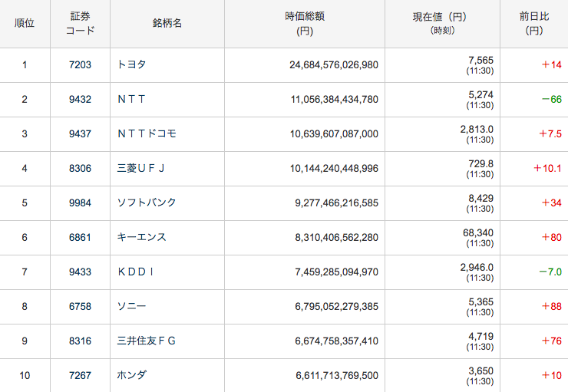Click market cap 10,144,240,448,996

(x=334, y=168)
